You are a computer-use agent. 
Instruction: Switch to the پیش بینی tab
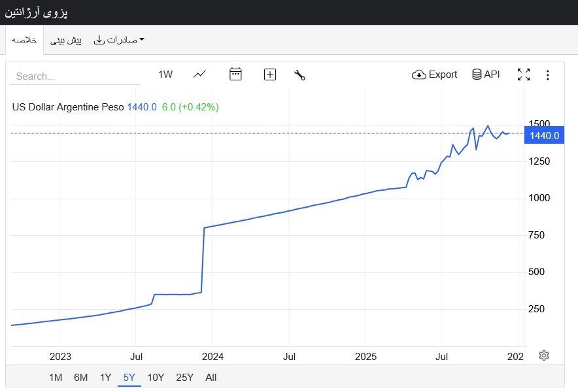[67, 40]
